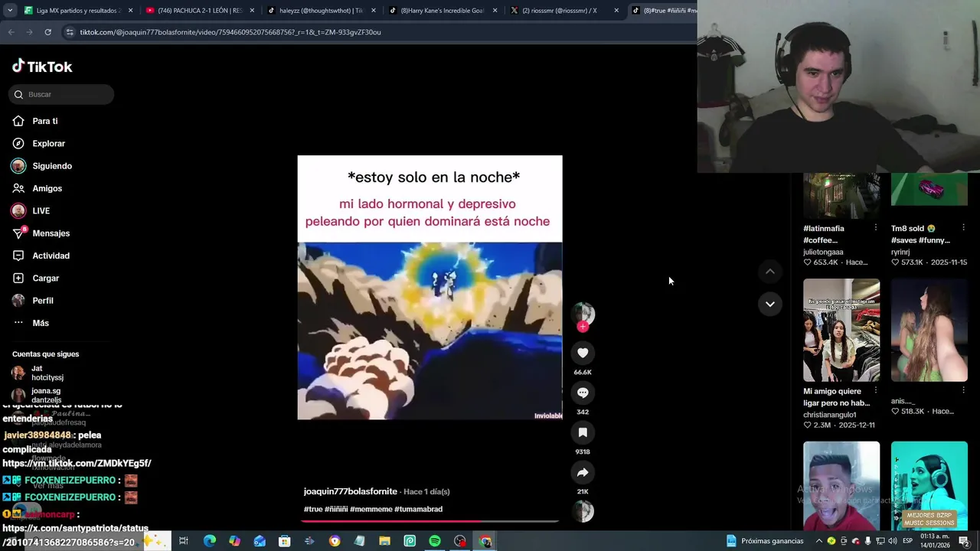The height and width of the screenshot is (551, 980).
Task: Click the #tumamabrad hashtag
Action: (419, 509)
